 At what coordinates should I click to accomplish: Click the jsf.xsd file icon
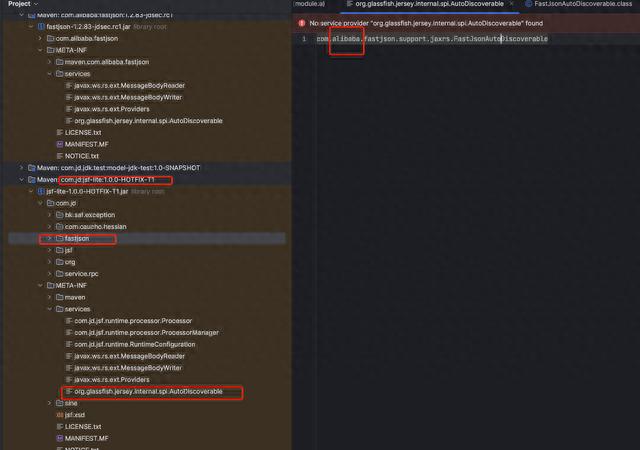pos(60,415)
